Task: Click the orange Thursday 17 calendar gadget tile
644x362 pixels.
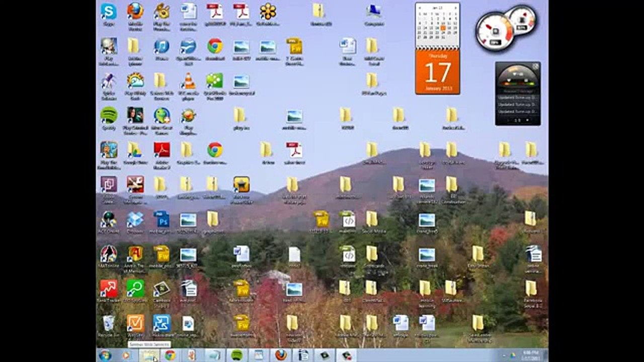Action: click(x=437, y=71)
